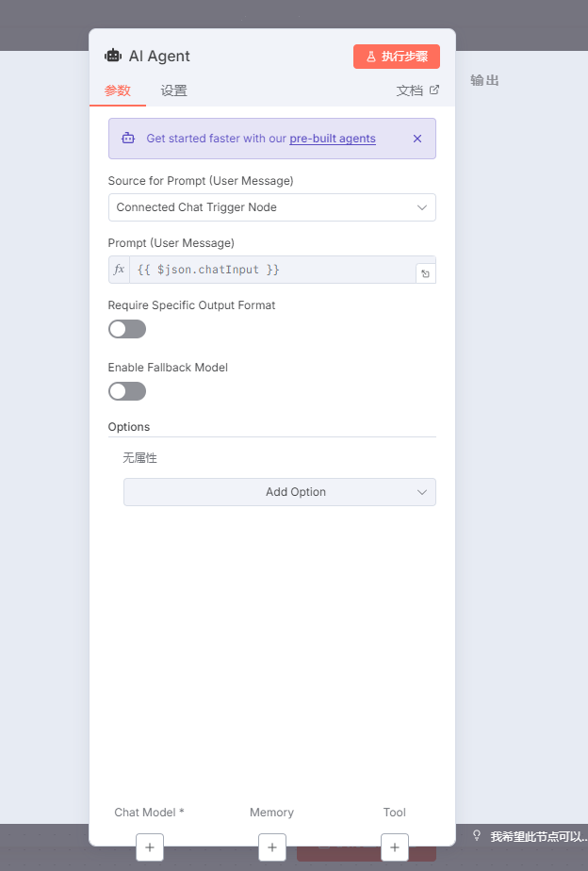Click the lightbulb suggestion icon
The width and height of the screenshot is (588, 871).
coord(477,836)
